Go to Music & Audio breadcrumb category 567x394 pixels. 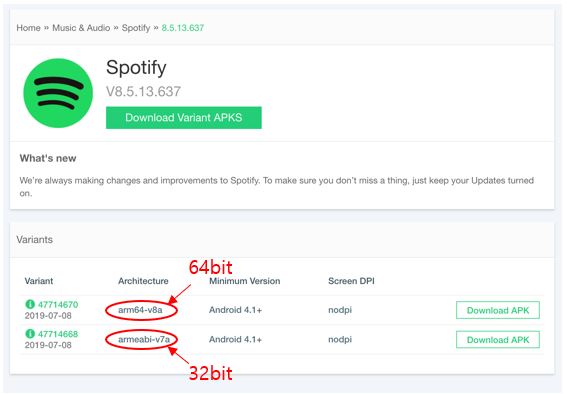tap(81, 28)
